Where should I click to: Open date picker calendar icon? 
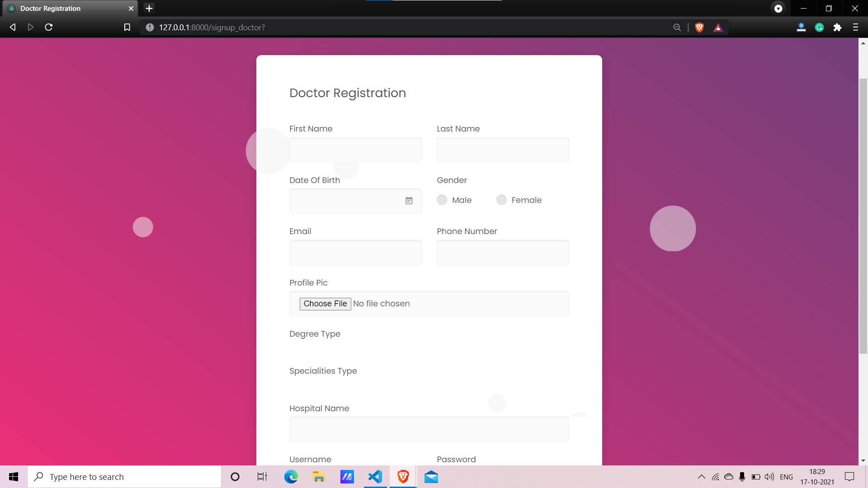click(409, 201)
